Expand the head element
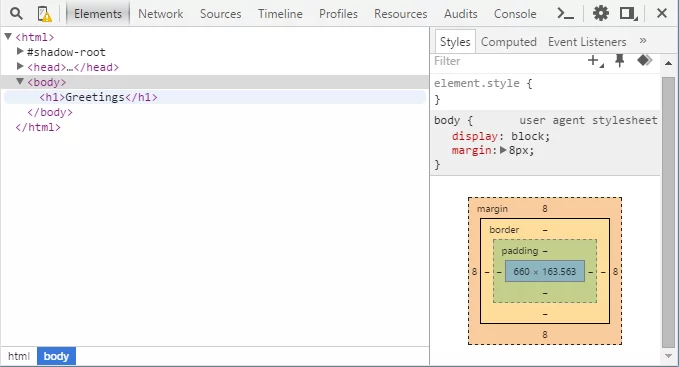Screen dimensions: 679x367 pyautogui.click(x=19, y=66)
